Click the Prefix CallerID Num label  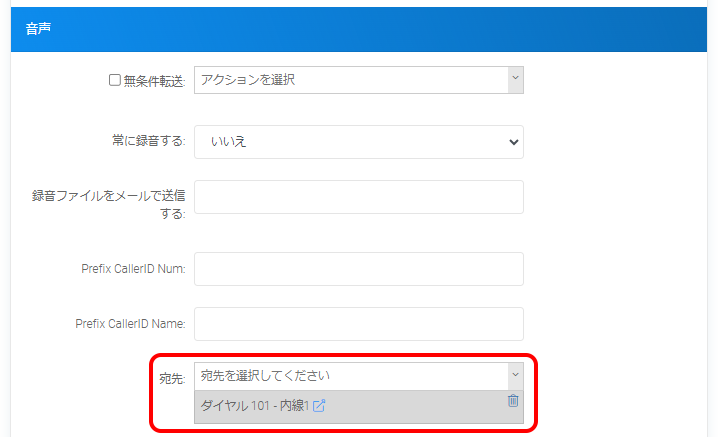point(133,269)
